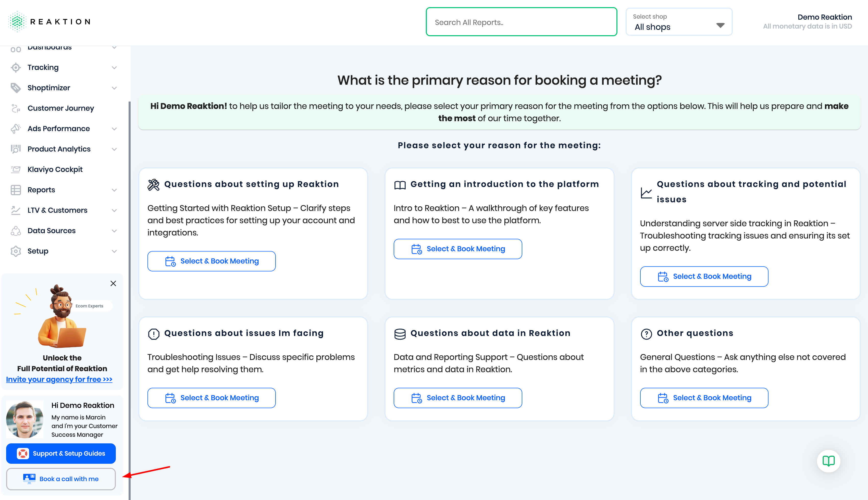Viewport: 868px width, 500px height.
Task: Click the Shoptimizer tag icon
Action: point(16,88)
